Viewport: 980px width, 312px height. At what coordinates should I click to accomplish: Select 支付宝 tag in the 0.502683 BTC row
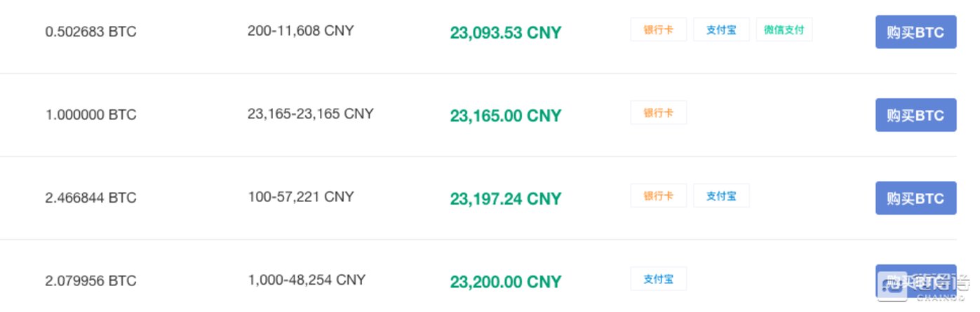tap(721, 30)
